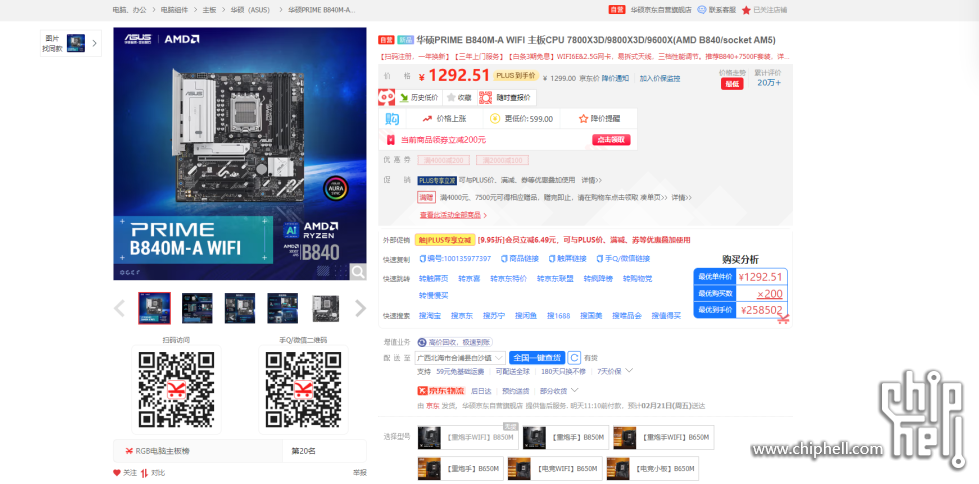Select first product thumbnail with red border

click(x=154, y=308)
